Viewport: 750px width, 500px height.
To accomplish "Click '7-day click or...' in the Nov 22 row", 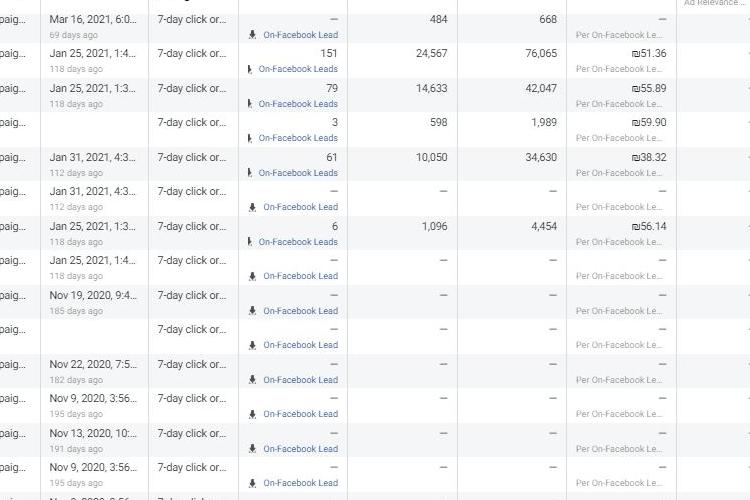I will [x=192, y=364].
